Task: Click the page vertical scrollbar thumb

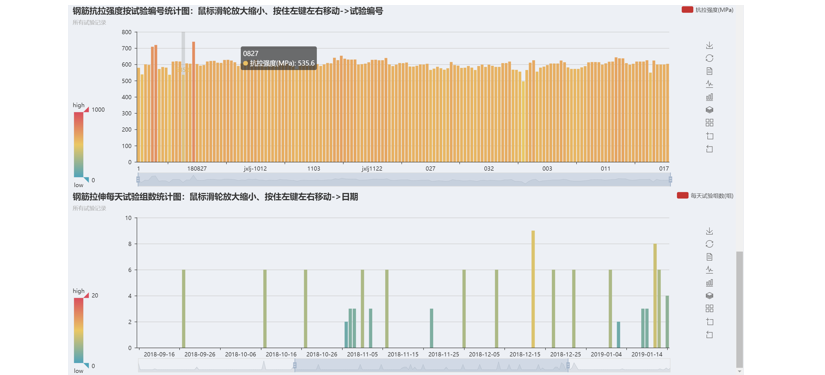Action: (739, 309)
